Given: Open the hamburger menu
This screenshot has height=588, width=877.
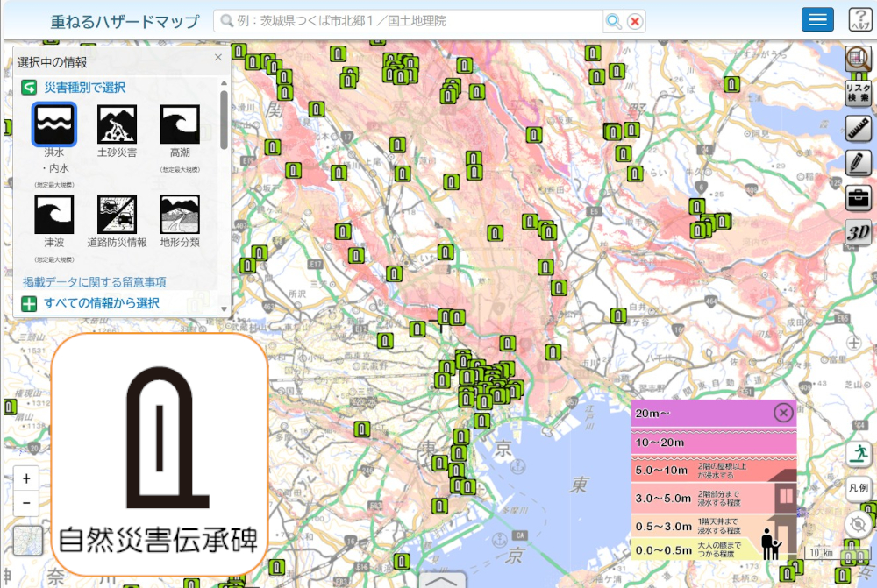Looking at the screenshot, I should coord(817,21).
